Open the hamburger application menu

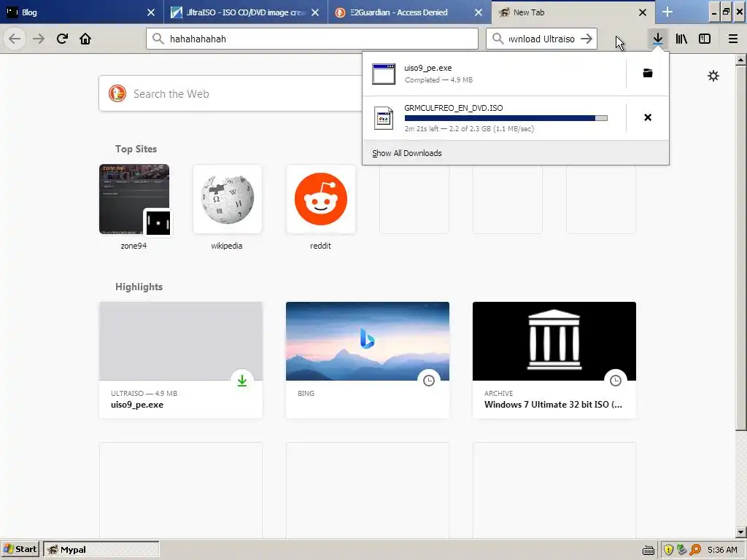coord(732,39)
